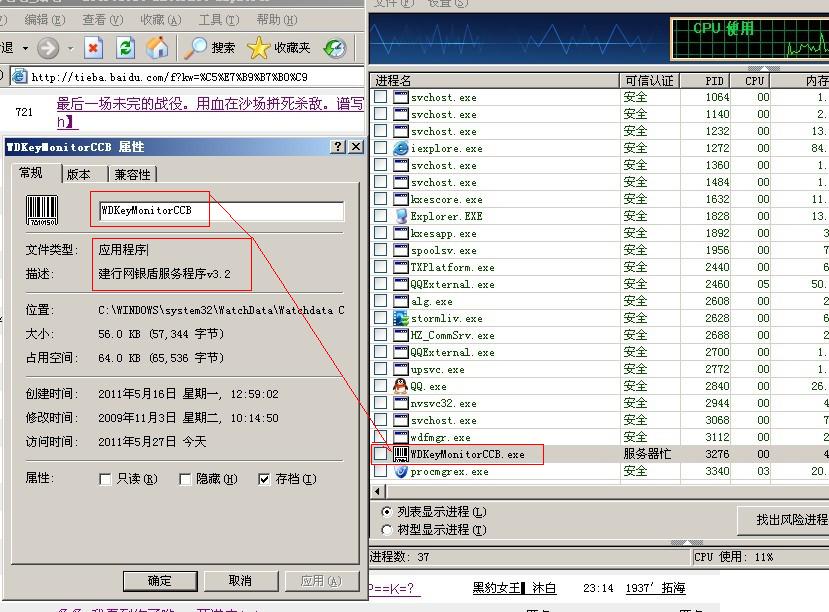Click the stormliv.exe process icon
This screenshot has height=612, width=829.
[x=401, y=318]
